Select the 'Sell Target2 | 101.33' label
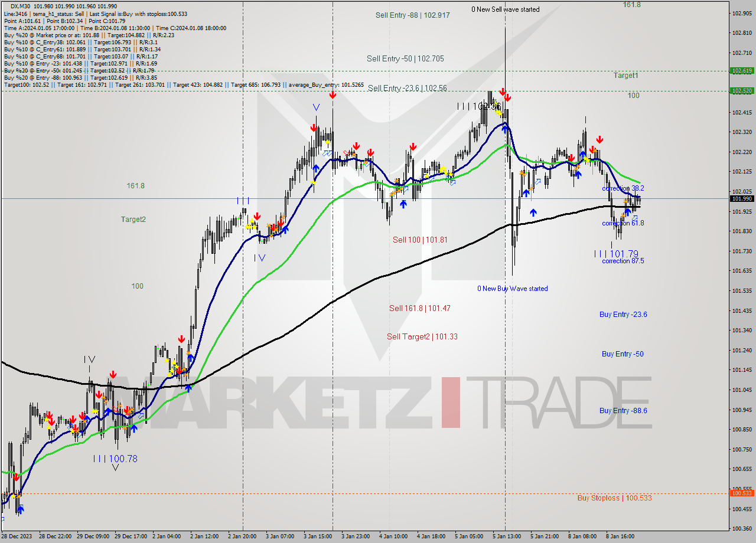The height and width of the screenshot is (543, 756). coord(422,336)
